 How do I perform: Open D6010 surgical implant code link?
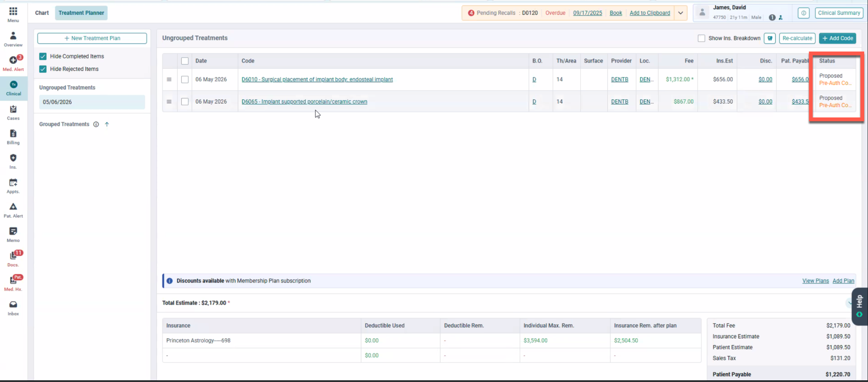(317, 79)
